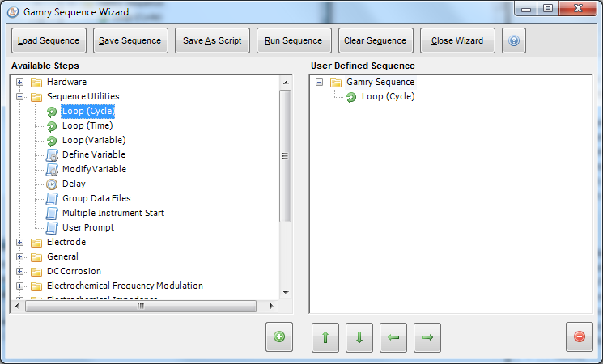Viewport: 603px width, 364px height.
Task: Click the scroll up arrow in Available Steps
Action: pos(286,83)
